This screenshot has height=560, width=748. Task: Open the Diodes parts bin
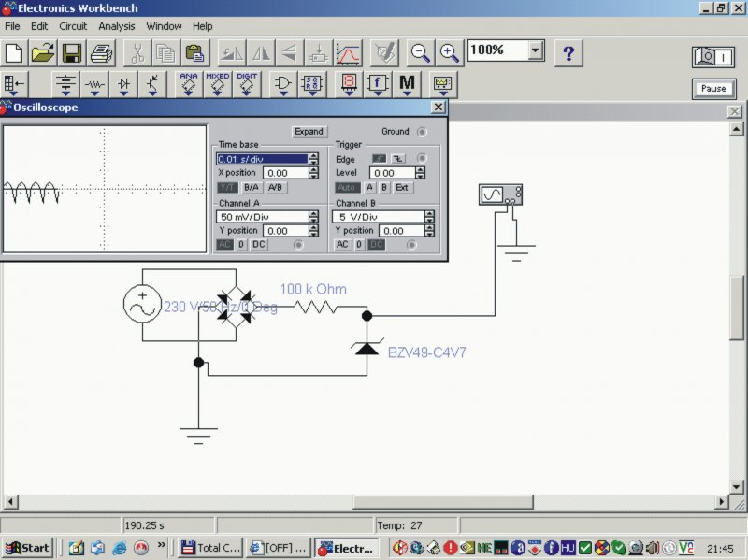123,84
